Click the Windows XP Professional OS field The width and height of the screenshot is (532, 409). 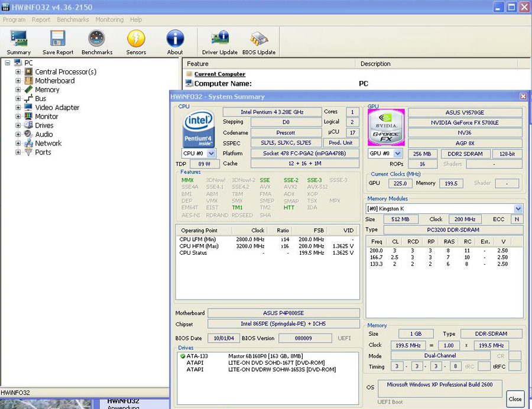pyautogui.click(x=440, y=388)
